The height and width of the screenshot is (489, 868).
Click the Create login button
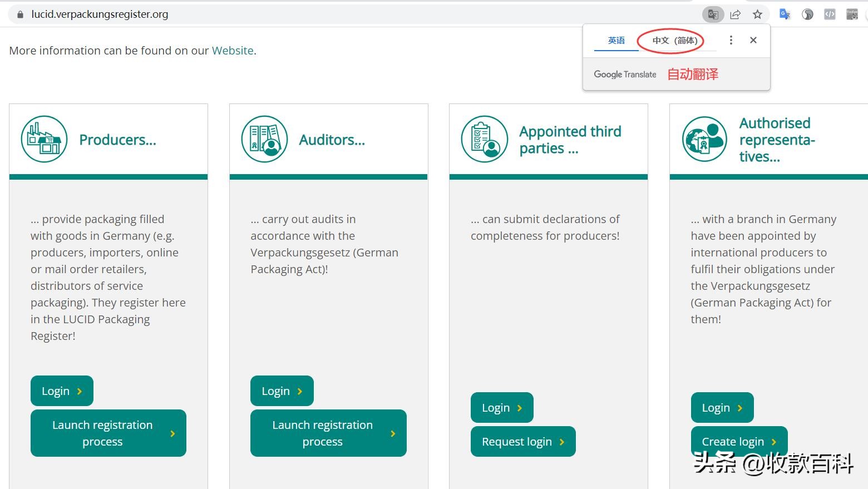coord(739,442)
